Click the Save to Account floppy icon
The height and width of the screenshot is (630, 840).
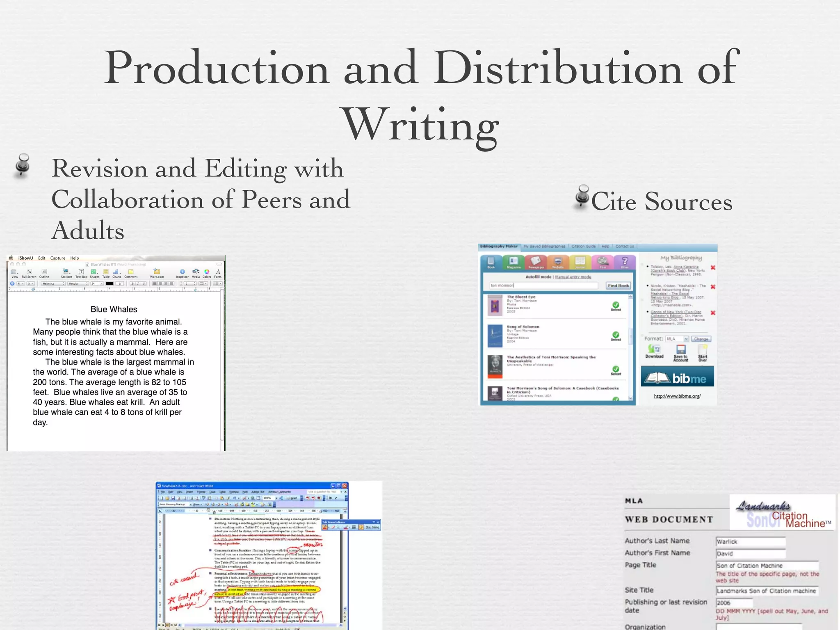tap(681, 349)
